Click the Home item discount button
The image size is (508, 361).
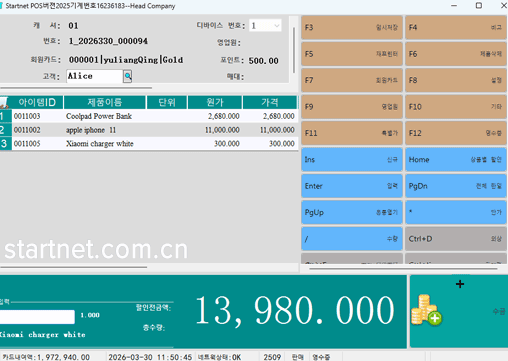(x=456, y=160)
